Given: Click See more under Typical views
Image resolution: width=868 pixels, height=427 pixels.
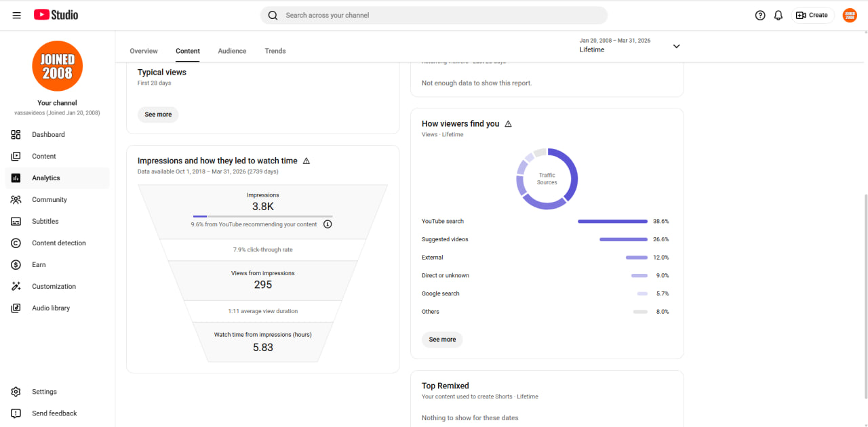Looking at the screenshot, I should point(158,115).
